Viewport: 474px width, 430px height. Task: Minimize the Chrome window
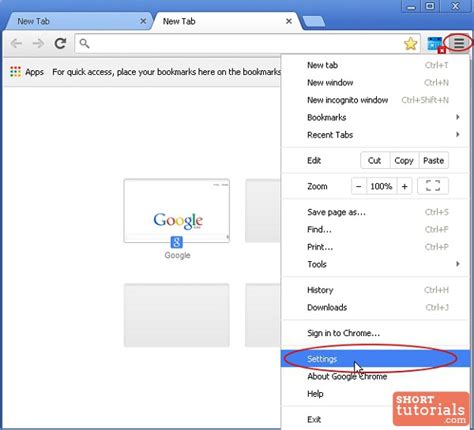[x=412, y=6]
